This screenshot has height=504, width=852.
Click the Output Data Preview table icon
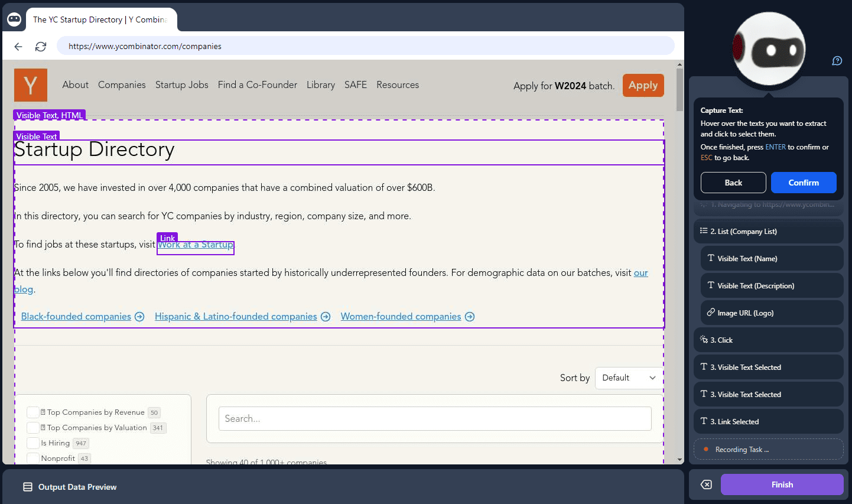[28, 487]
